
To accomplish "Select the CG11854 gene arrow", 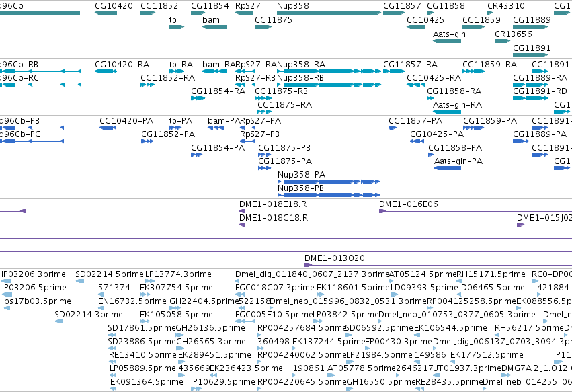I will click(198, 13).
